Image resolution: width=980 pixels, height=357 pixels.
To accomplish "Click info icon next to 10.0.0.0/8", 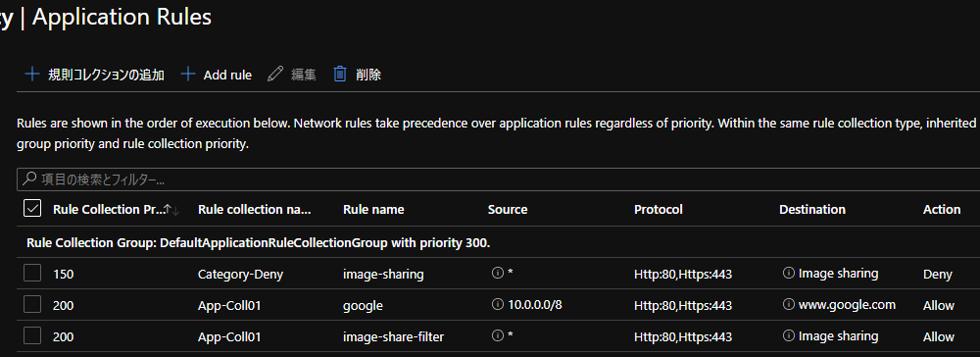I will pos(498,304).
